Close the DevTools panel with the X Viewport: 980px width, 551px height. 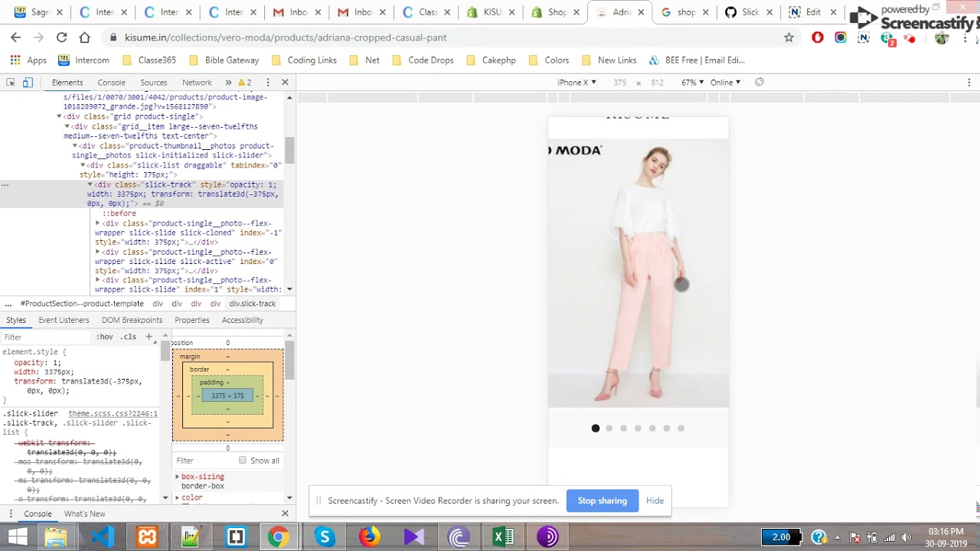tap(285, 82)
